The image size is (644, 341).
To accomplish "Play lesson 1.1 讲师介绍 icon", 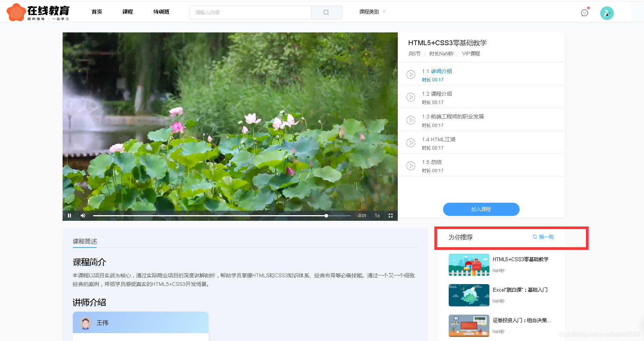I will pyautogui.click(x=411, y=75).
